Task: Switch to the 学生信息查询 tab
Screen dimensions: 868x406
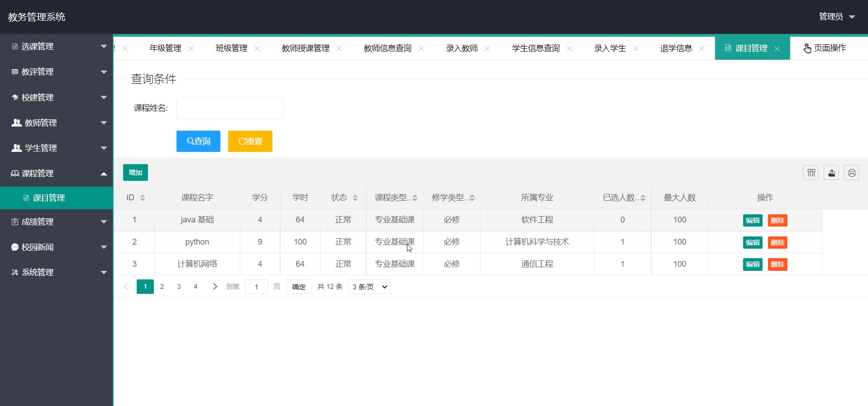Action: [x=536, y=48]
